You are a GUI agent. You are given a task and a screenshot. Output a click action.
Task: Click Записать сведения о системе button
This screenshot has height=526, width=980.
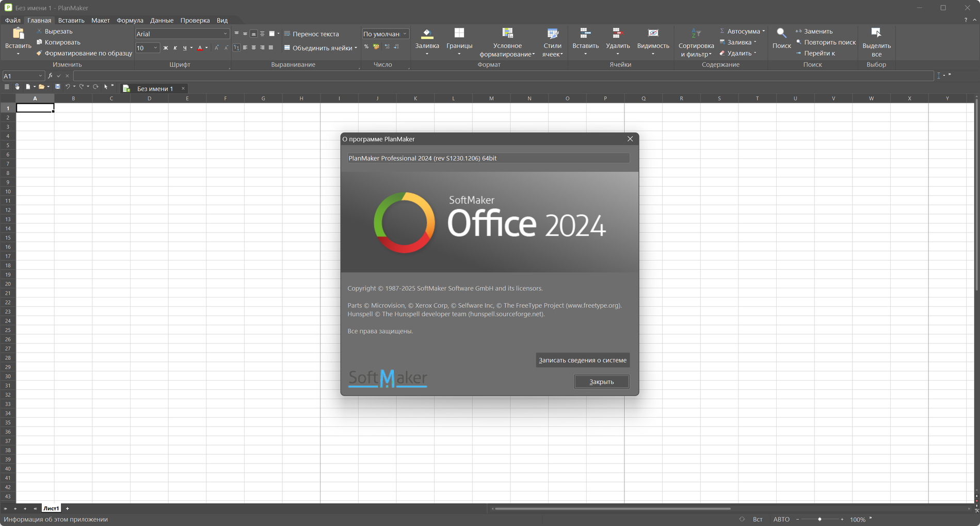(x=582, y=360)
